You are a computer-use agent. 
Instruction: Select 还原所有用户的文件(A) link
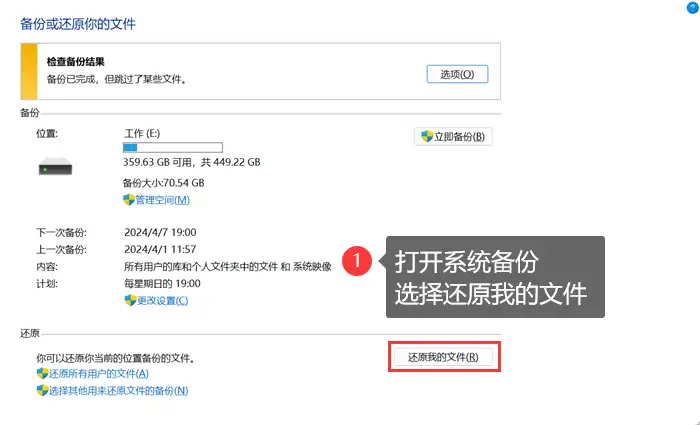[x=99, y=373]
